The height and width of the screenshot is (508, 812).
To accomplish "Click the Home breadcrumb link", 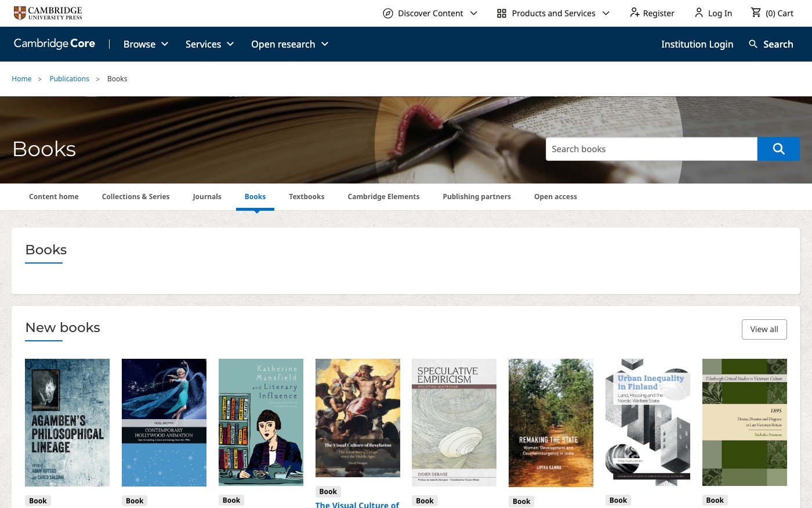I will point(21,79).
